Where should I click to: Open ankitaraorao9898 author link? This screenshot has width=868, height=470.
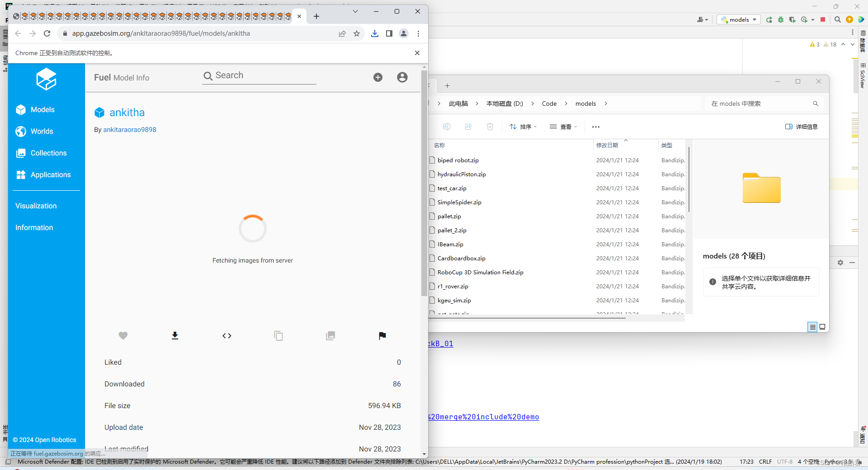pos(130,130)
